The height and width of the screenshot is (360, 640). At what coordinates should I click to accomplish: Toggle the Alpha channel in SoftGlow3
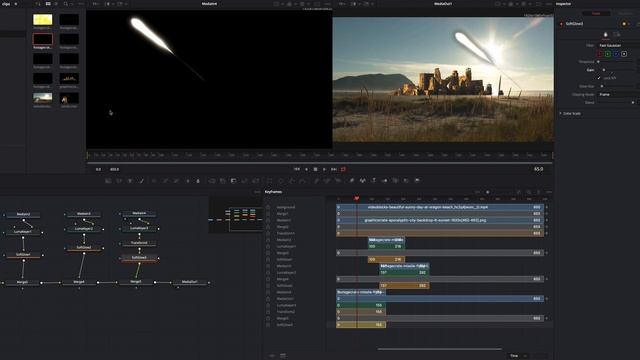624,54
